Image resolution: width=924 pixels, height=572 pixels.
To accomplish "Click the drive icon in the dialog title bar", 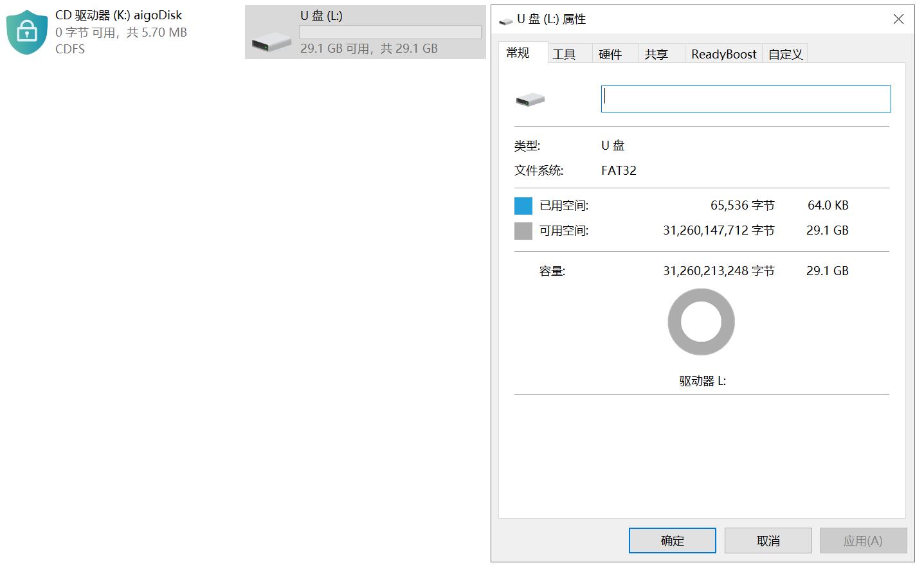I will tap(505, 19).
